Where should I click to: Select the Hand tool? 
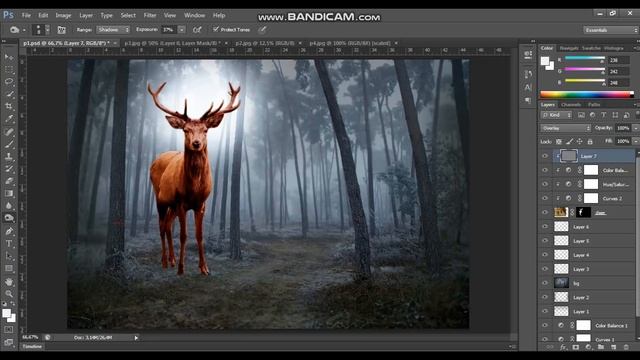9,282
